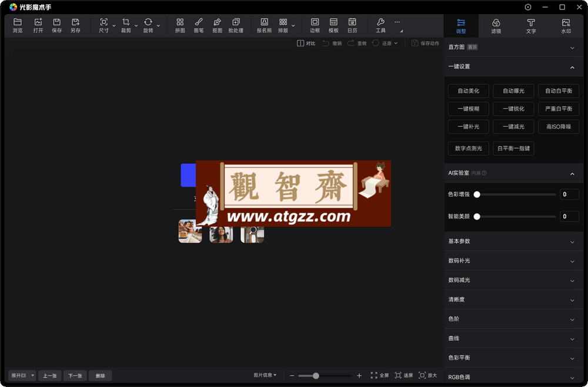This screenshot has height=387, width=588.
Task: Click the zoom in plus button
Action: 359,375
